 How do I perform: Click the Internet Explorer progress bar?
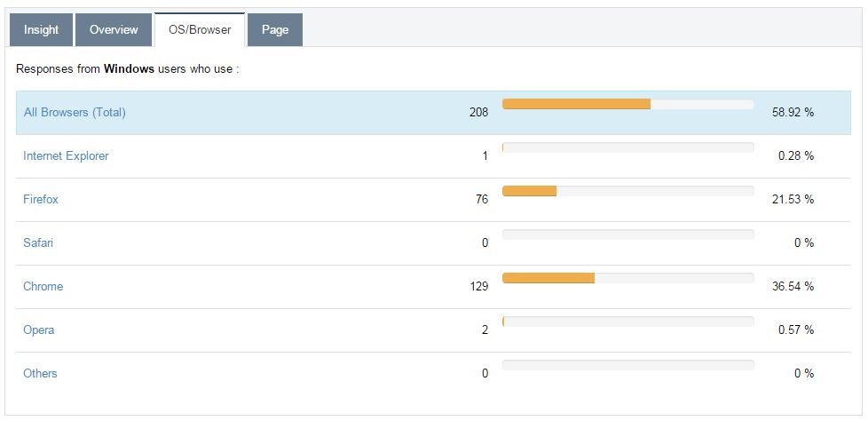(627, 147)
